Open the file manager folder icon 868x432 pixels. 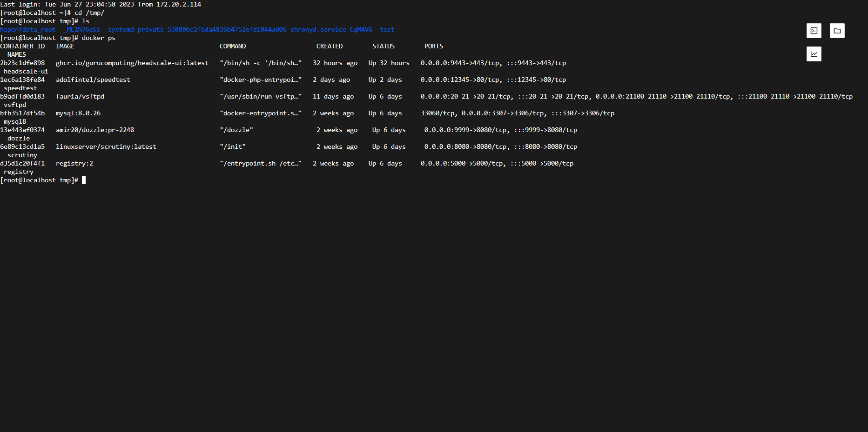coord(837,31)
